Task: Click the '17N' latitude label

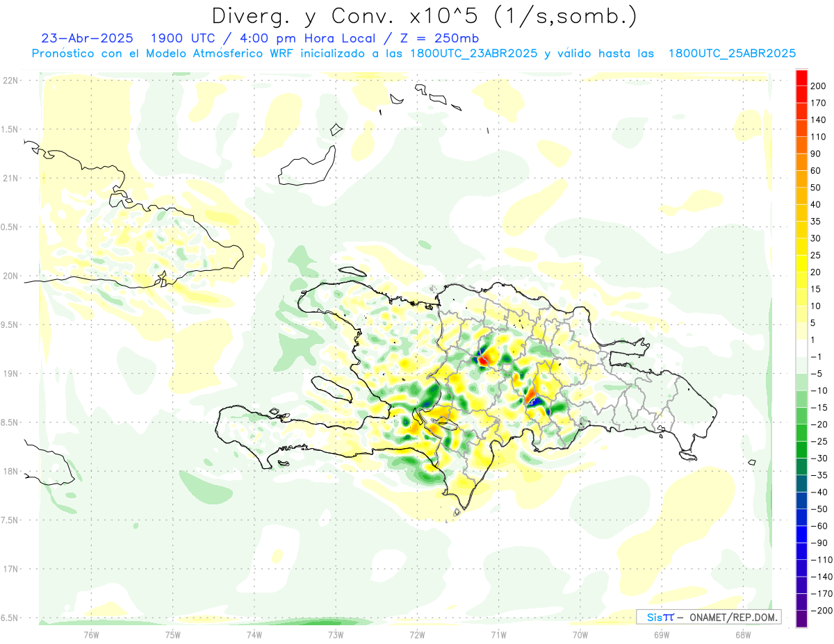Action: tap(10, 570)
